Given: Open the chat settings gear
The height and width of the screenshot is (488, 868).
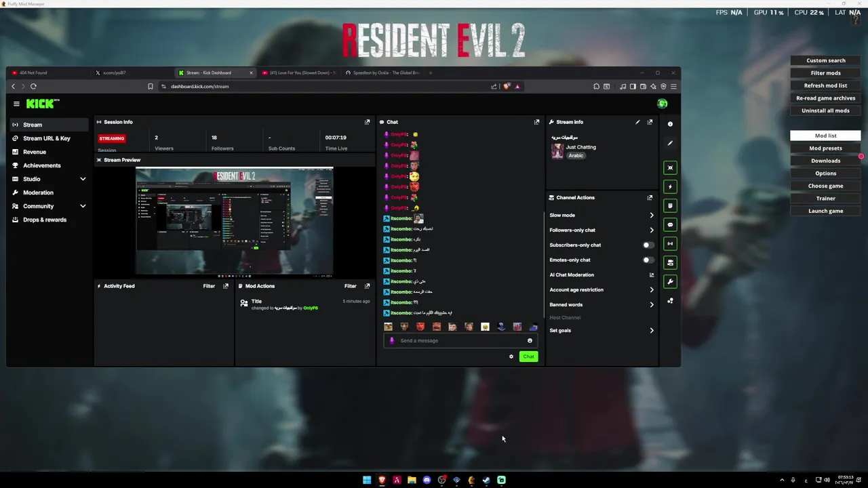Looking at the screenshot, I should (511, 357).
